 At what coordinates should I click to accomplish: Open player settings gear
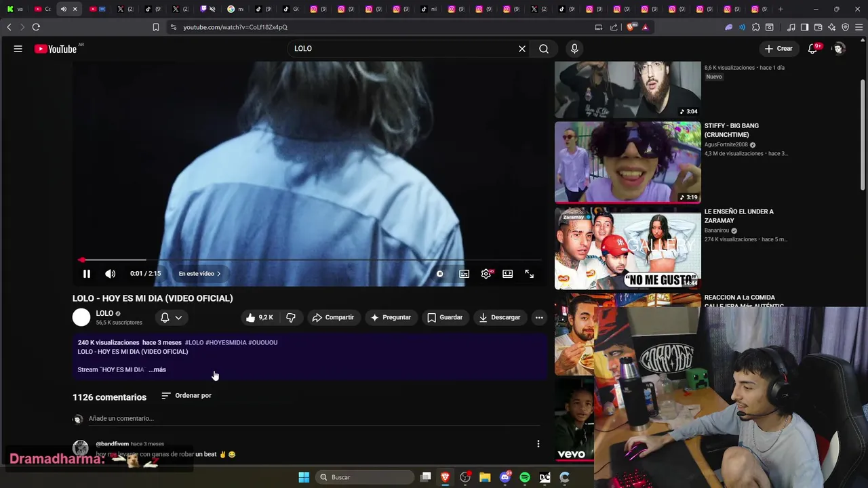click(x=486, y=274)
